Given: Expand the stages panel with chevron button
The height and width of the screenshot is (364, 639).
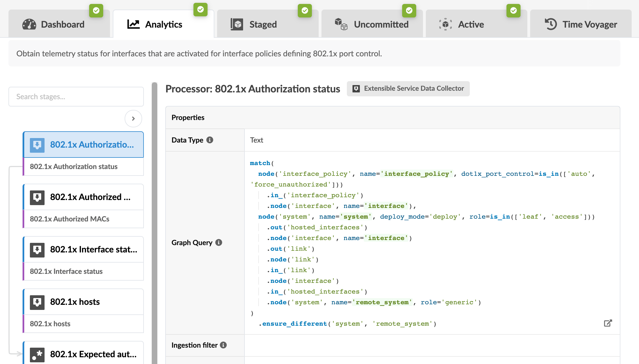Looking at the screenshot, I should 133,119.
